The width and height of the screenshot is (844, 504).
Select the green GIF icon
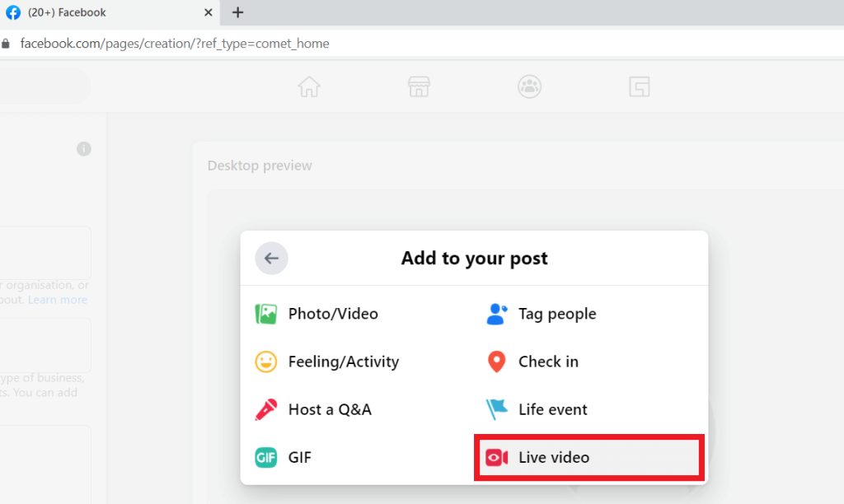265,457
